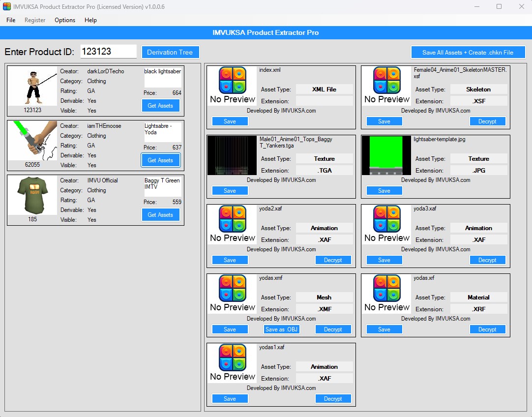Decrypt the yoda3.xaf animation
Screen dimensions: 532x417
click(x=487, y=260)
